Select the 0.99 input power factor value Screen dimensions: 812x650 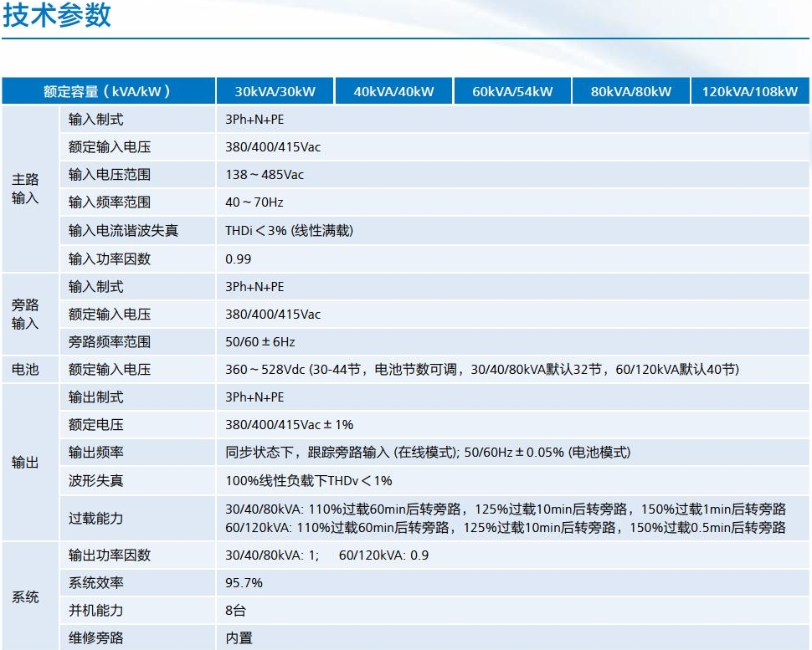tap(239, 258)
